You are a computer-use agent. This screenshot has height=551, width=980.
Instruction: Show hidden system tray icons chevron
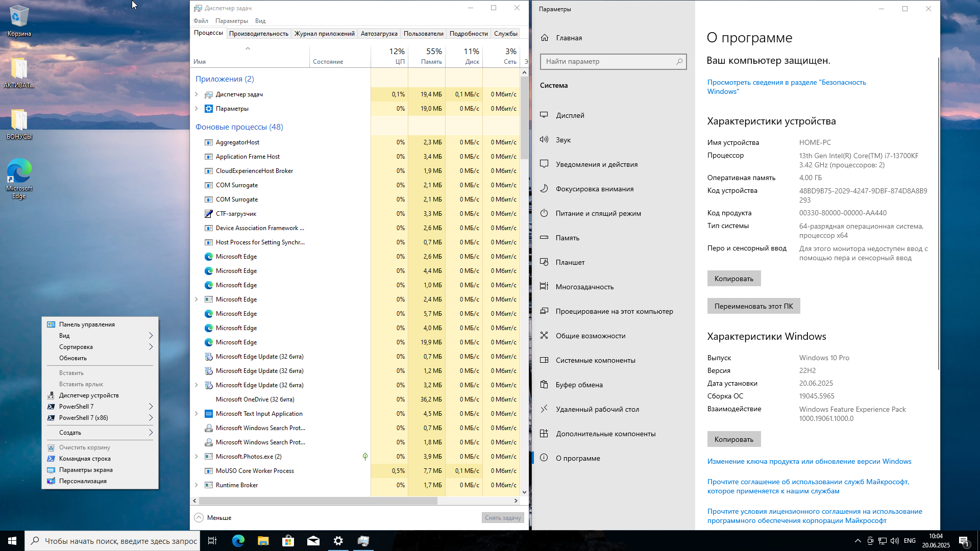(x=858, y=541)
